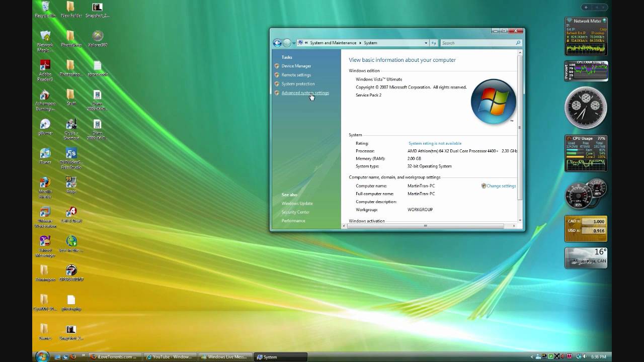
Task: Click the Show Desktop Quick Launch icon
Action: (57, 356)
